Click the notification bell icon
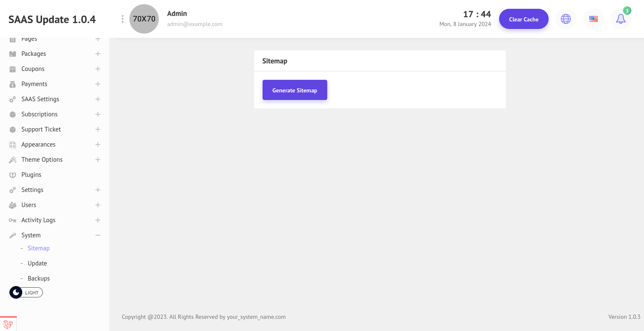 coord(620,19)
